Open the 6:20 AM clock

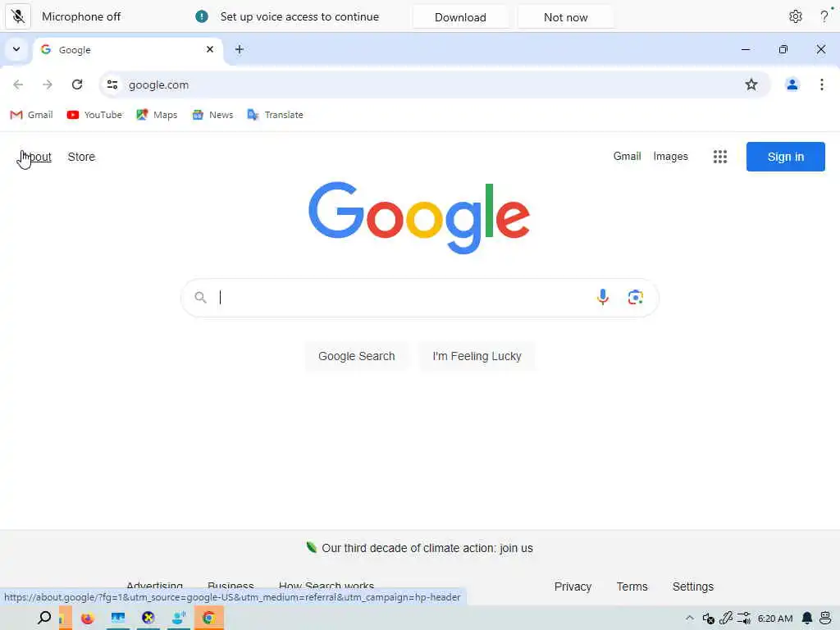[x=774, y=619]
